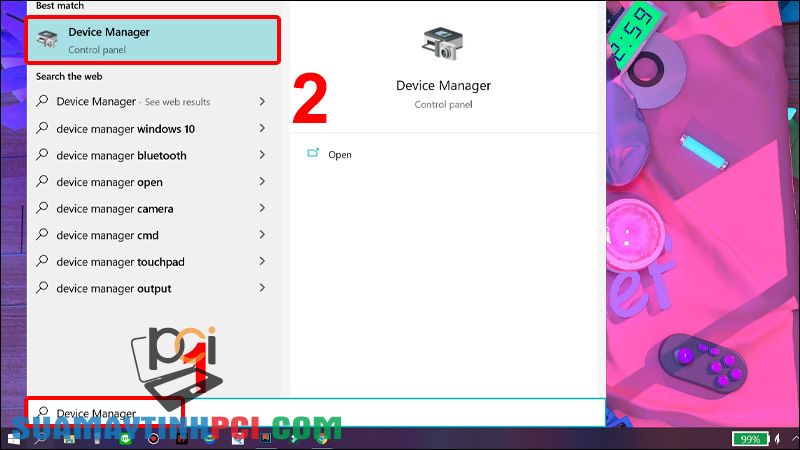Image resolution: width=800 pixels, height=450 pixels.
Task: Select 'device manager bluetooth' suggestion
Action: (x=153, y=155)
